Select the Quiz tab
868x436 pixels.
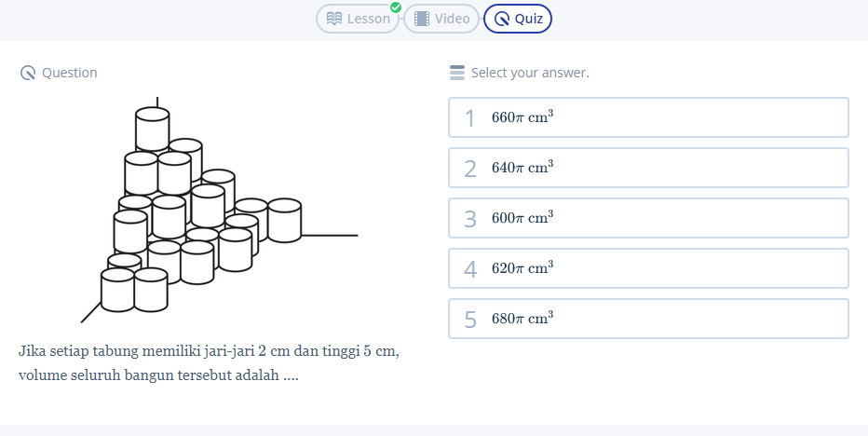[x=518, y=19]
